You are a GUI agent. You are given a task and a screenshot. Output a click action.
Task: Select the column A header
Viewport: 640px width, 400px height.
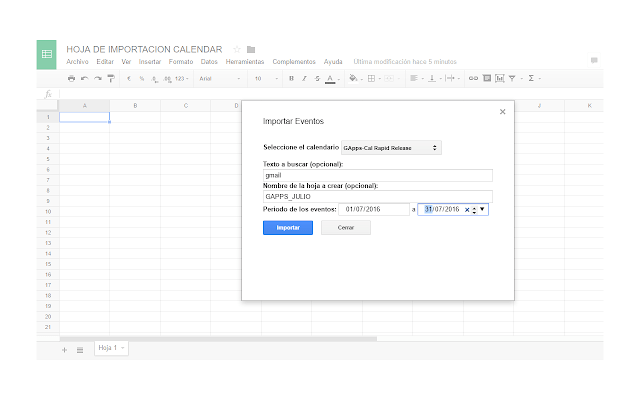[84, 106]
